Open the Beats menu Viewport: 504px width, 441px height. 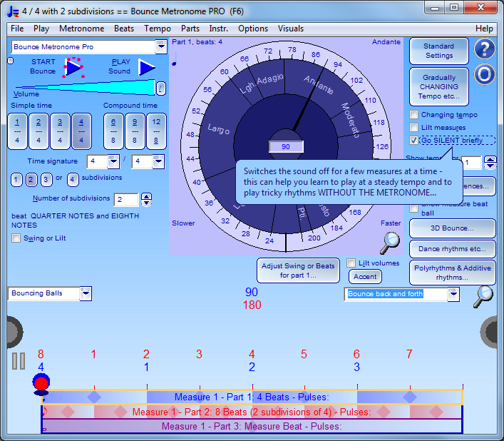click(x=124, y=29)
